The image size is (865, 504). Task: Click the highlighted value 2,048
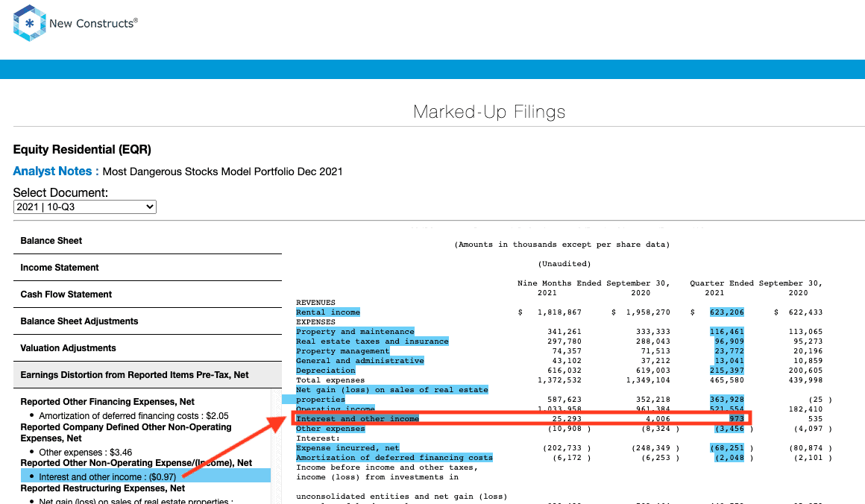click(730, 458)
